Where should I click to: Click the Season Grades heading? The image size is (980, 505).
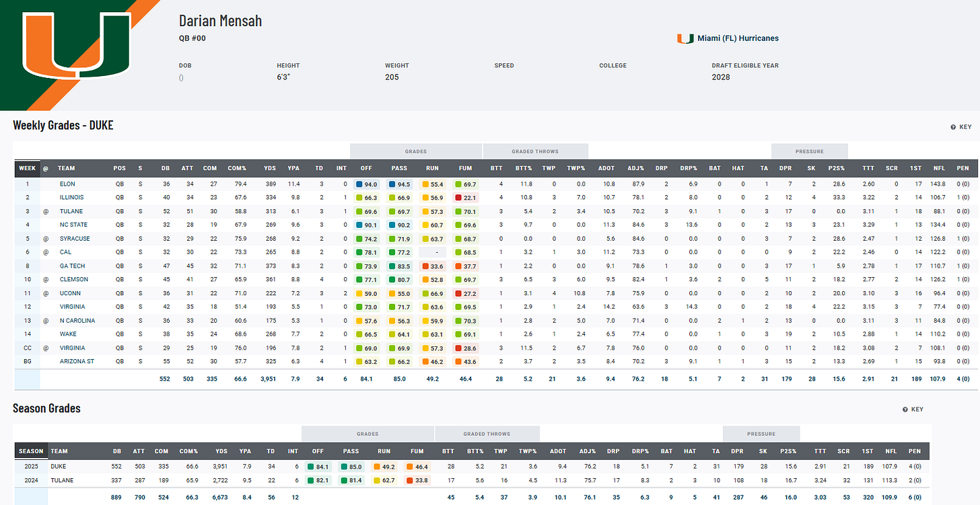(47, 408)
